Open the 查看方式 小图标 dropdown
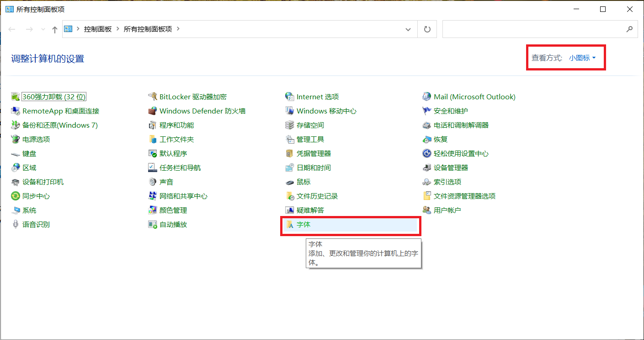The width and height of the screenshot is (644, 340). (582, 58)
